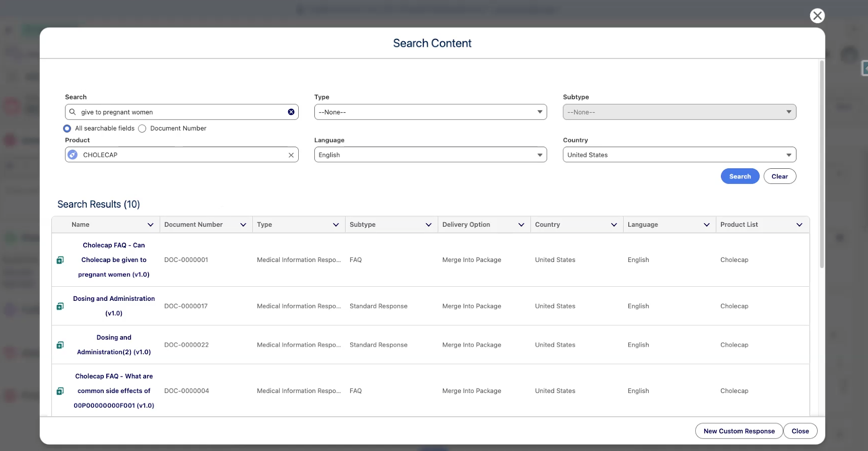
Task: Click the New Custom Response button
Action: click(739, 431)
